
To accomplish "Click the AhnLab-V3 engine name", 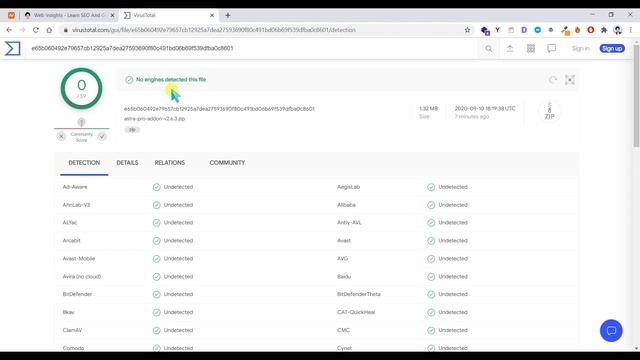I will tap(76, 205).
